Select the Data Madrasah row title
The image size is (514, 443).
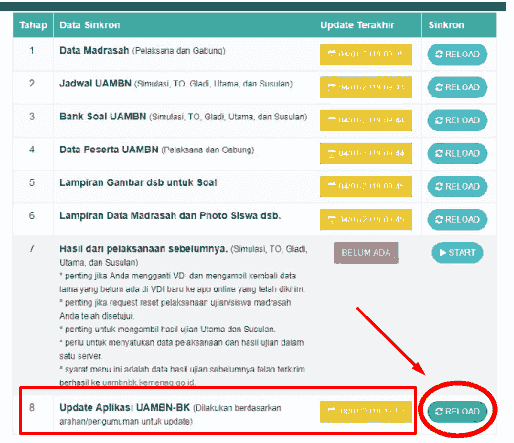pyautogui.click(x=94, y=50)
